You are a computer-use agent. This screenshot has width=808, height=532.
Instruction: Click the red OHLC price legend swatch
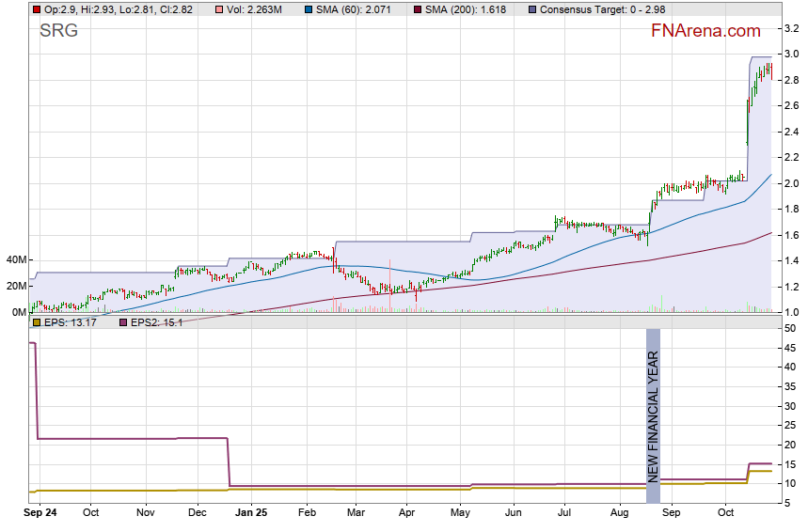pyautogui.click(x=36, y=8)
